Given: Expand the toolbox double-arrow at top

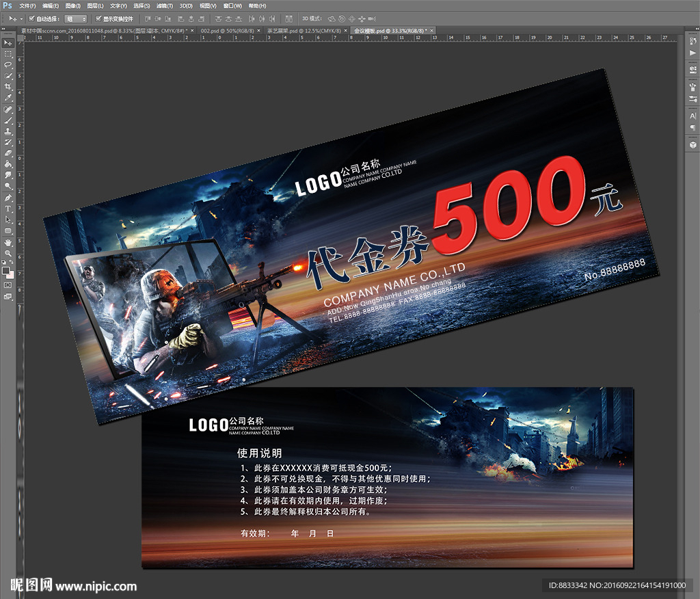Looking at the screenshot, I should (x=3, y=29).
